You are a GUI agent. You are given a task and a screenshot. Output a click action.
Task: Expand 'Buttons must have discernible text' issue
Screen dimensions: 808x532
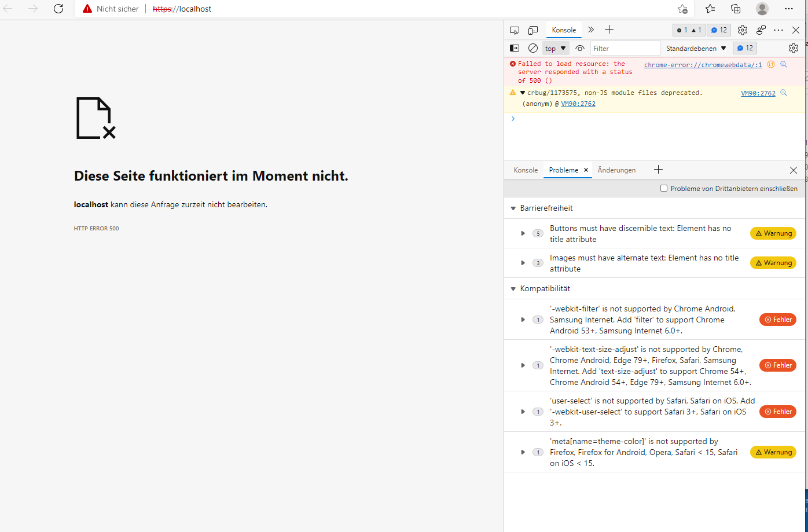523,233
